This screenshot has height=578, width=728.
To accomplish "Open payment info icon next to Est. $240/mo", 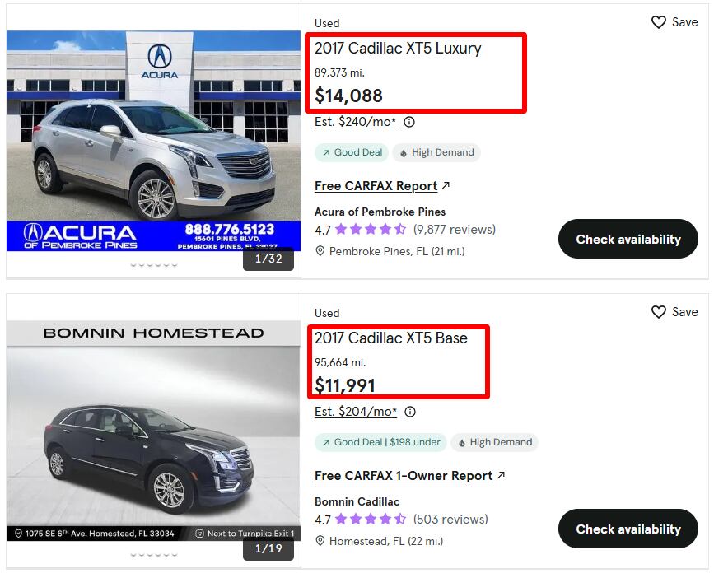I will click(409, 122).
